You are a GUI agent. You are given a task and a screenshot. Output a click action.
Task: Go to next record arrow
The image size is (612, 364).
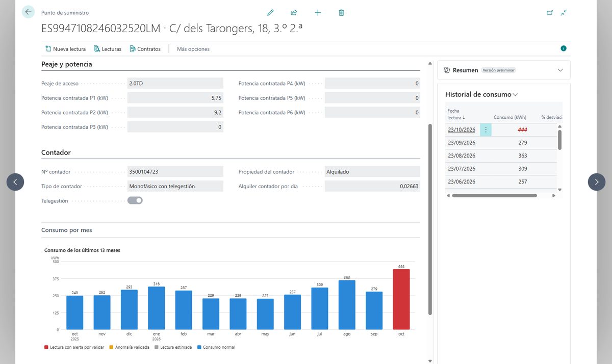597,182
